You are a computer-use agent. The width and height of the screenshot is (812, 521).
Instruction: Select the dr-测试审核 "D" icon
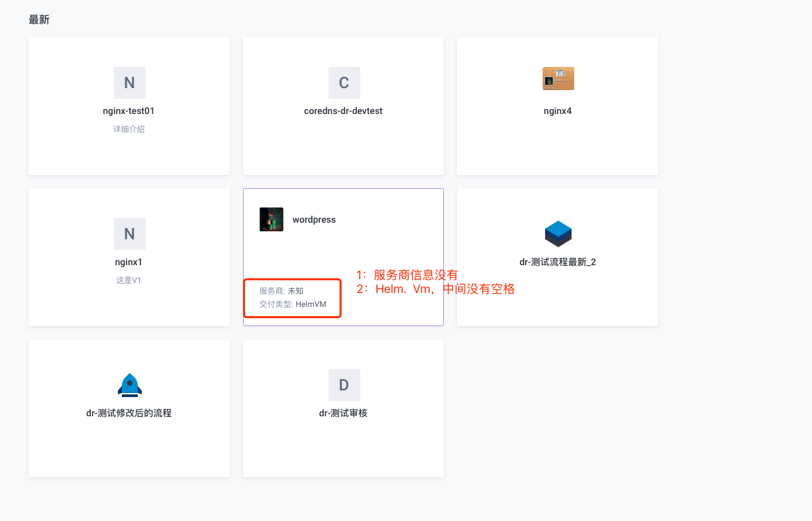(344, 385)
